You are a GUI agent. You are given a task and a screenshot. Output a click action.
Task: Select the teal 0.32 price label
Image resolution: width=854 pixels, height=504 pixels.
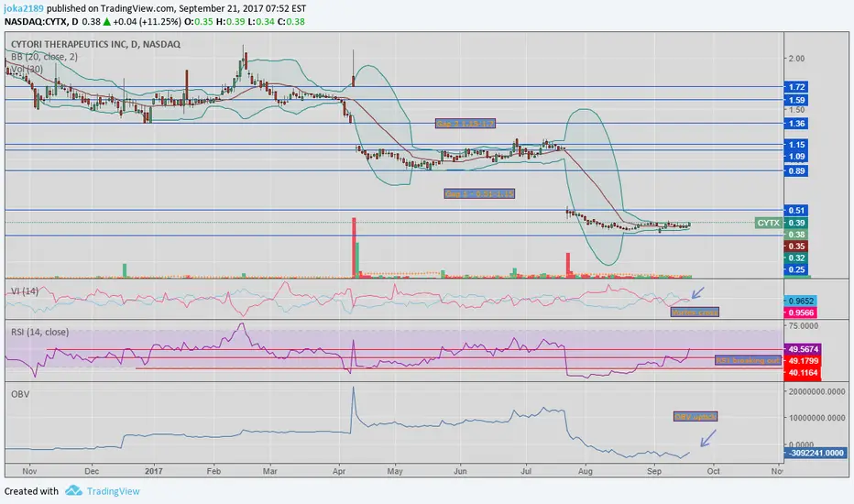pos(796,258)
